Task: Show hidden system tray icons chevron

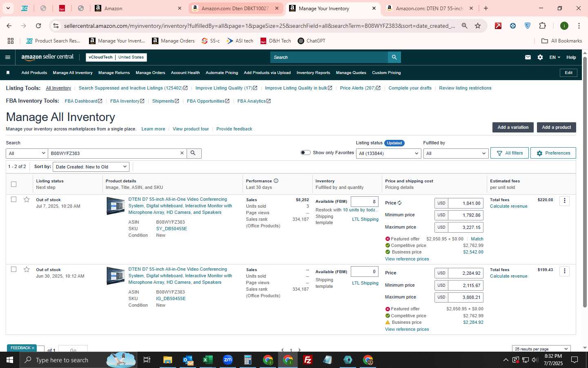Action: 506,360
